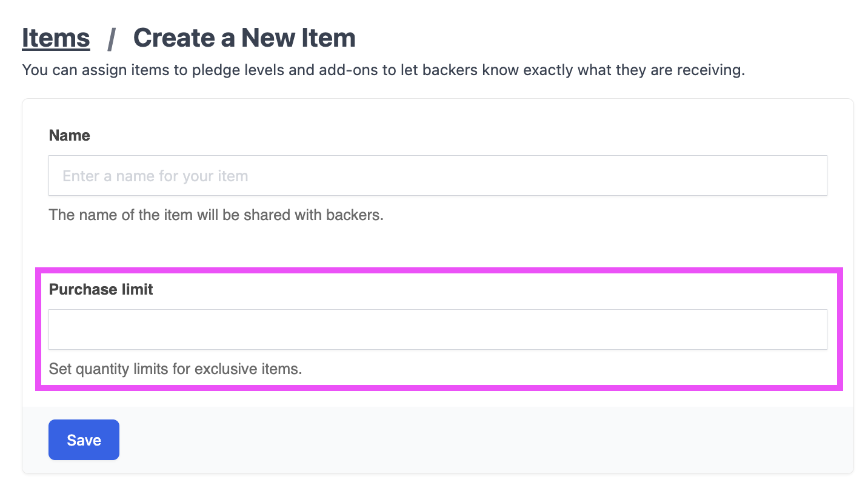This screenshot has height=491, width=868.
Task: Click the page description about pledge levels
Action: click(383, 70)
